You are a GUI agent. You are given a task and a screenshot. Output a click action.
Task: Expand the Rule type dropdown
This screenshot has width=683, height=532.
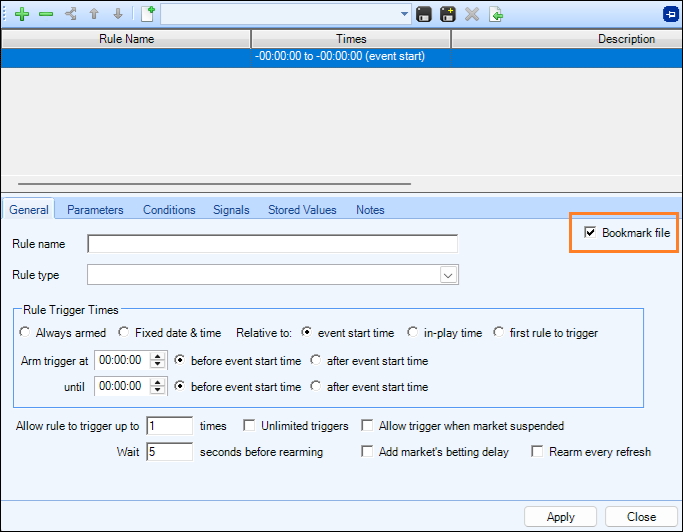point(448,275)
